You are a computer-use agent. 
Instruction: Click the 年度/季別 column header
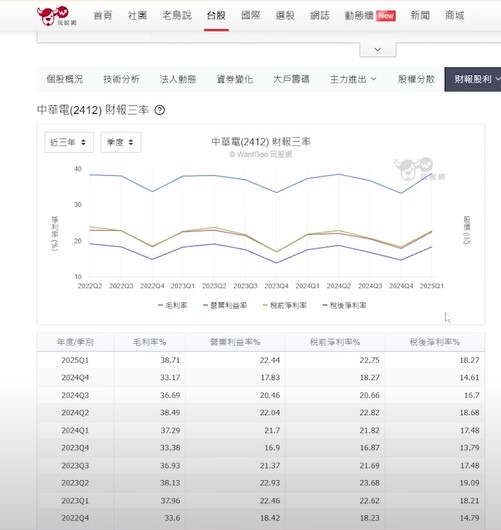point(75,342)
